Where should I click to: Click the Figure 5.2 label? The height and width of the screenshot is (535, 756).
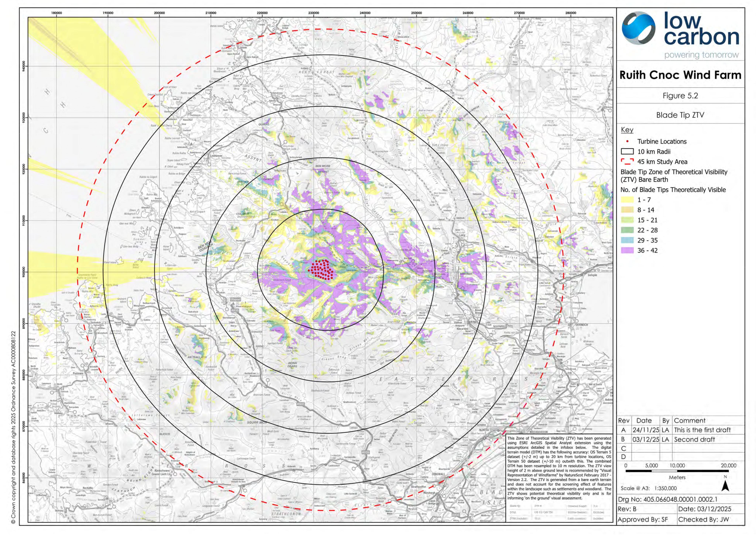point(680,96)
